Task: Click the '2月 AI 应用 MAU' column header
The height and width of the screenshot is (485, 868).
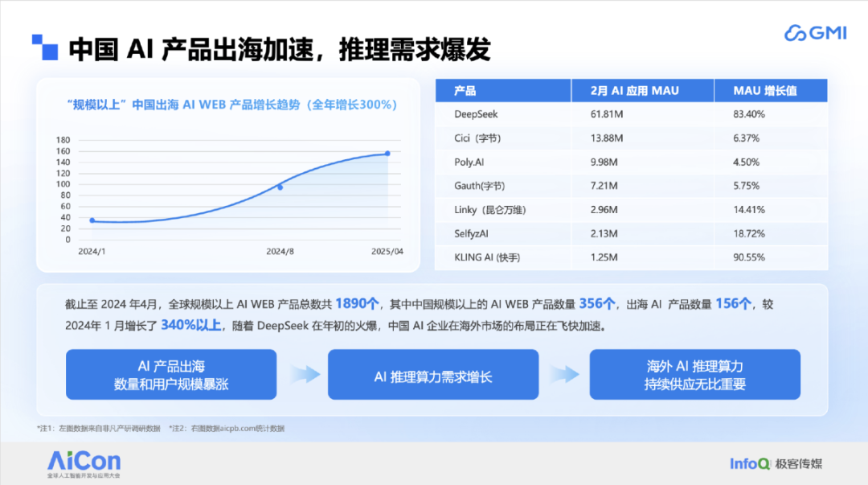Action: click(x=643, y=91)
